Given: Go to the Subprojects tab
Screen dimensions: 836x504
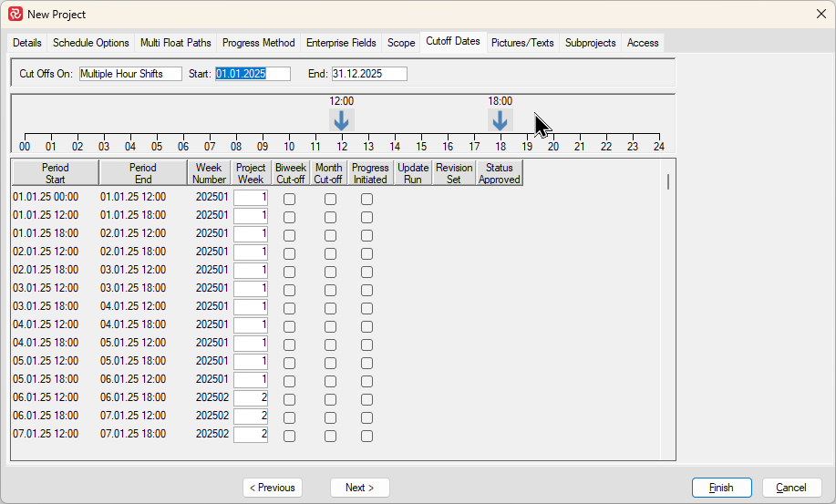Looking at the screenshot, I should [x=590, y=43].
